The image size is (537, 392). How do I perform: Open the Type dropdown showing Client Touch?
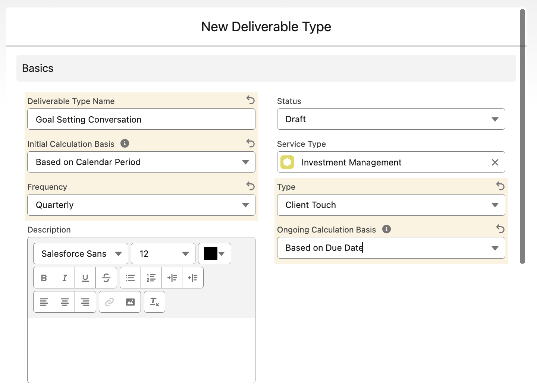(x=391, y=205)
